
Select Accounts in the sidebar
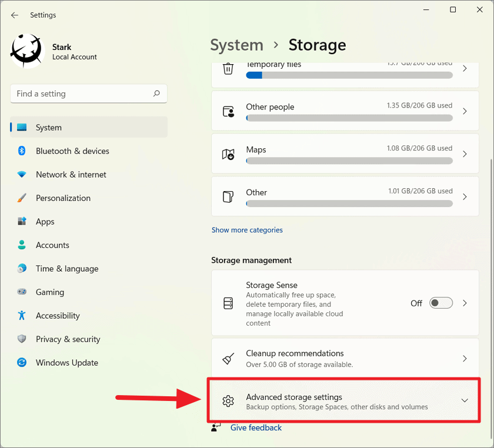[53, 245]
